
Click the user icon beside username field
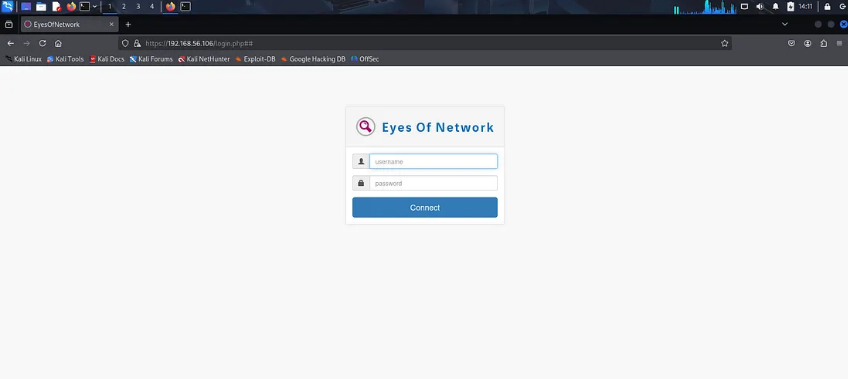361,161
